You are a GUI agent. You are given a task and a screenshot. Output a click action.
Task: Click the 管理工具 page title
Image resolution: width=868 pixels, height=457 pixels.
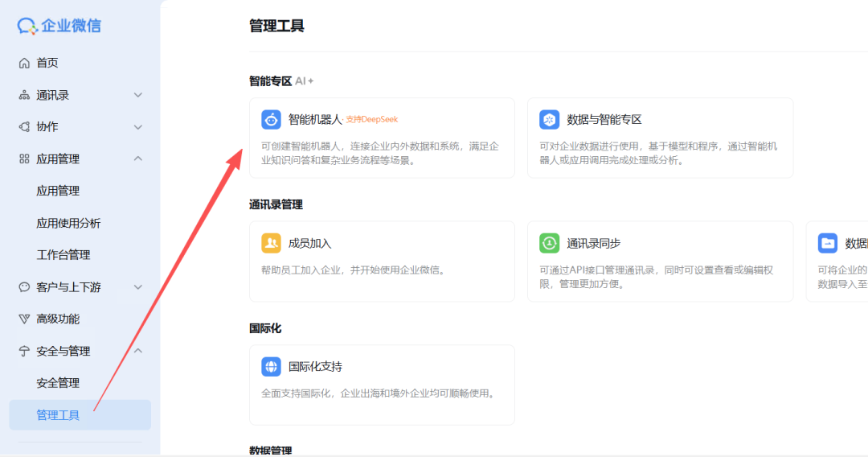coord(276,26)
